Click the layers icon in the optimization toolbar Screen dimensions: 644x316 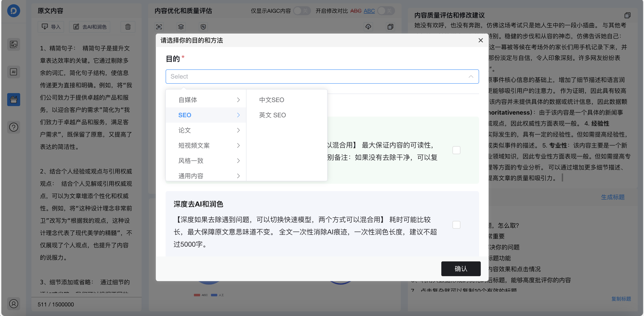tap(181, 27)
